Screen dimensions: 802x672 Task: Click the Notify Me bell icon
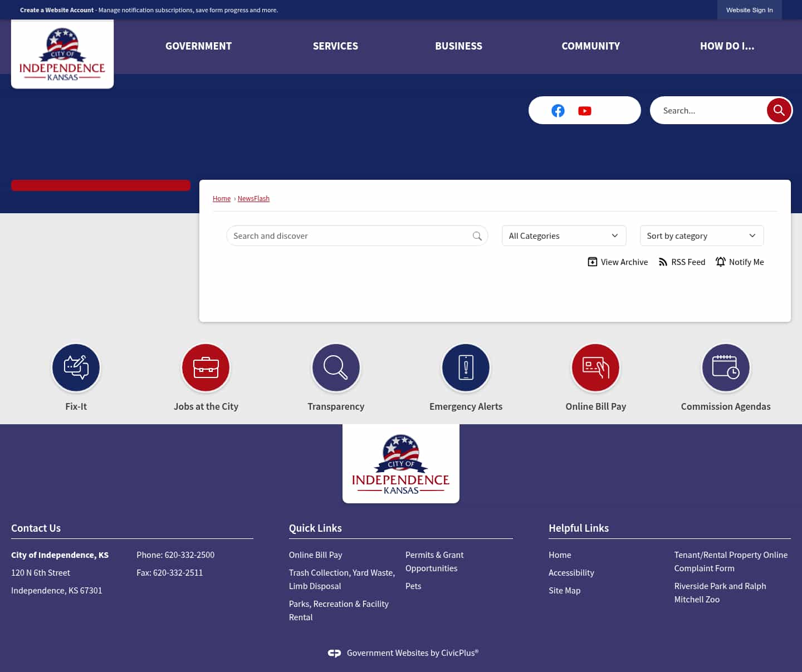click(721, 262)
